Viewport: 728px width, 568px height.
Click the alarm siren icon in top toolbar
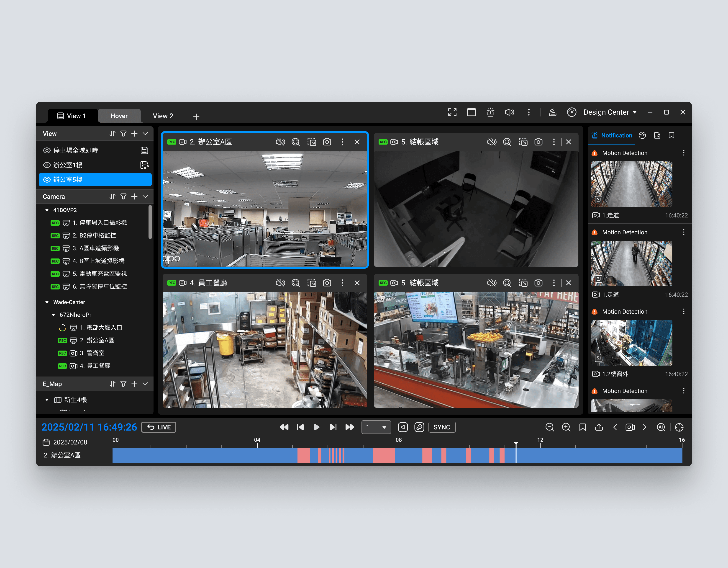[x=490, y=112]
